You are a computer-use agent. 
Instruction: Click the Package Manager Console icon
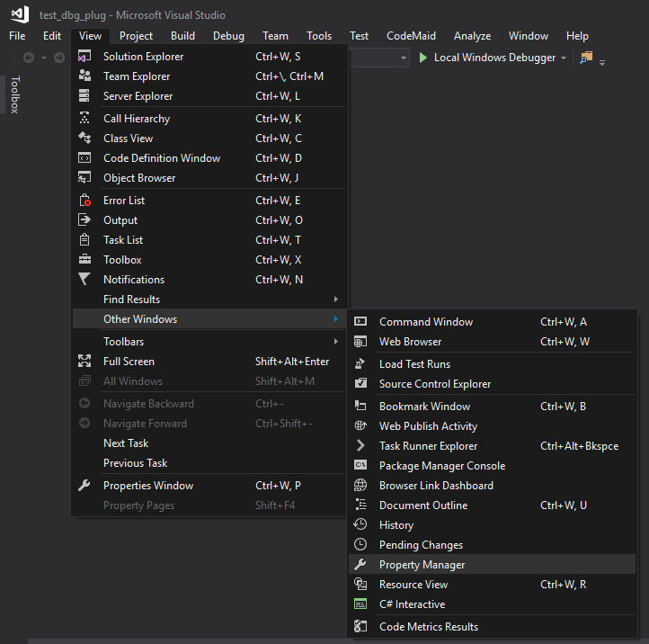(360, 466)
